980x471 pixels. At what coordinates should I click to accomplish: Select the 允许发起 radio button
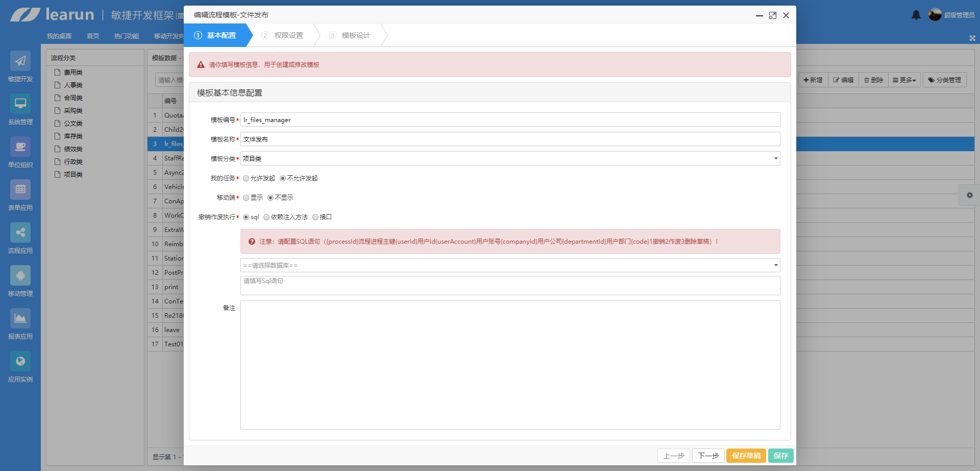tap(246, 178)
